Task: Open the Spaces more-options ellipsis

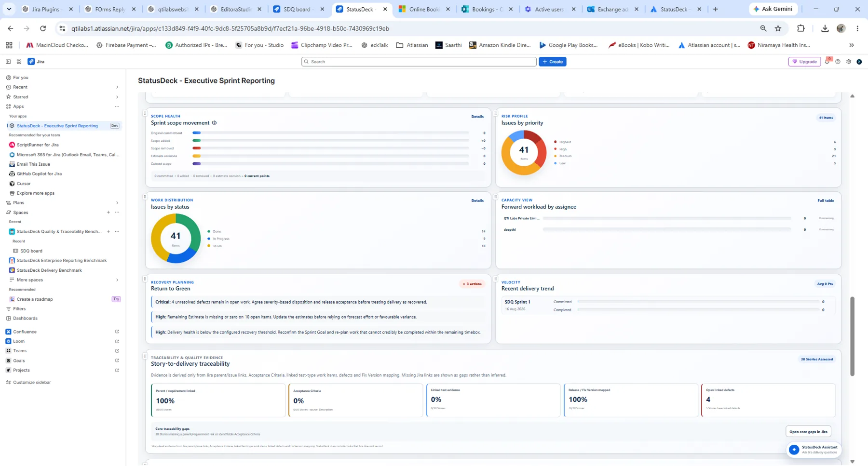Action: (117, 213)
